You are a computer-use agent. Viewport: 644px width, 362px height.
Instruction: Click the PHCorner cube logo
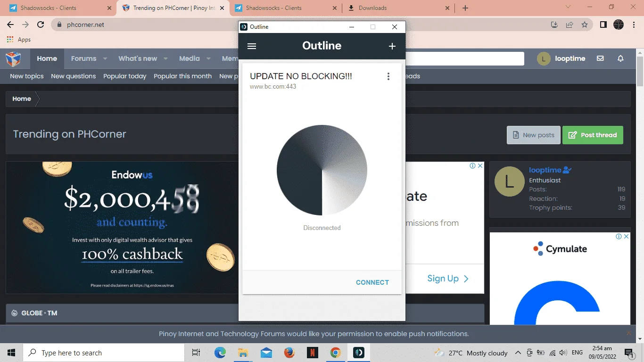click(x=13, y=59)
